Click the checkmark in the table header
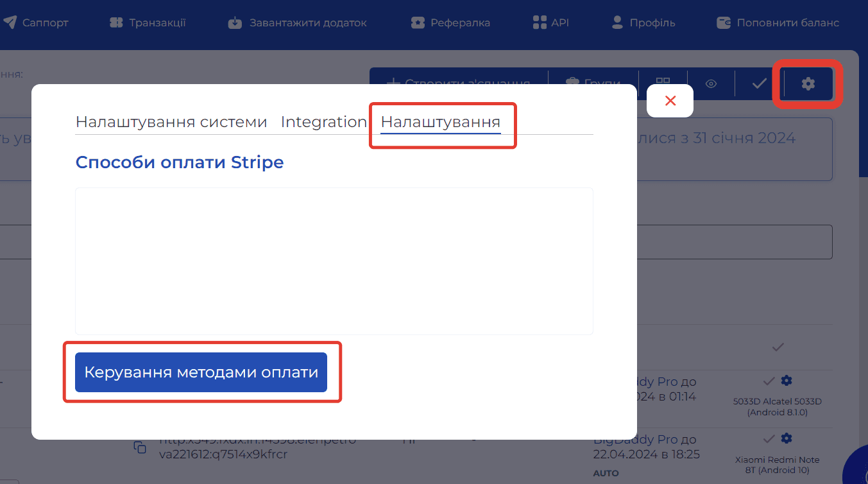The height and width of the screenshot is (484, 868). [778, 347]
